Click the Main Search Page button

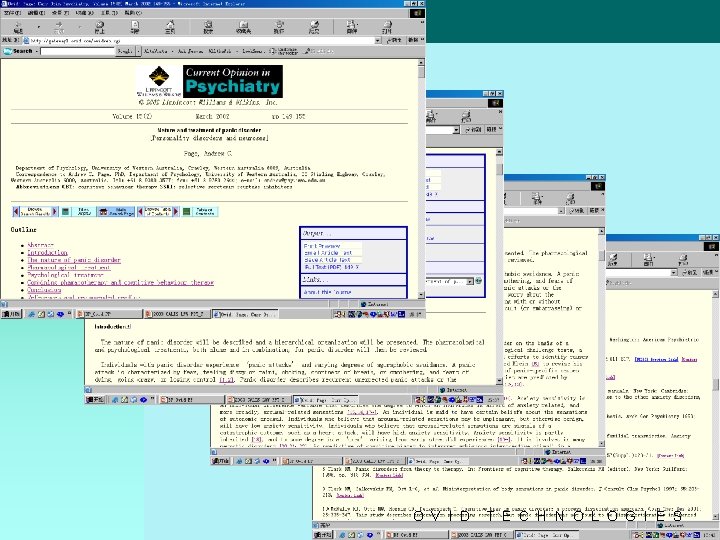coord(116,211)
